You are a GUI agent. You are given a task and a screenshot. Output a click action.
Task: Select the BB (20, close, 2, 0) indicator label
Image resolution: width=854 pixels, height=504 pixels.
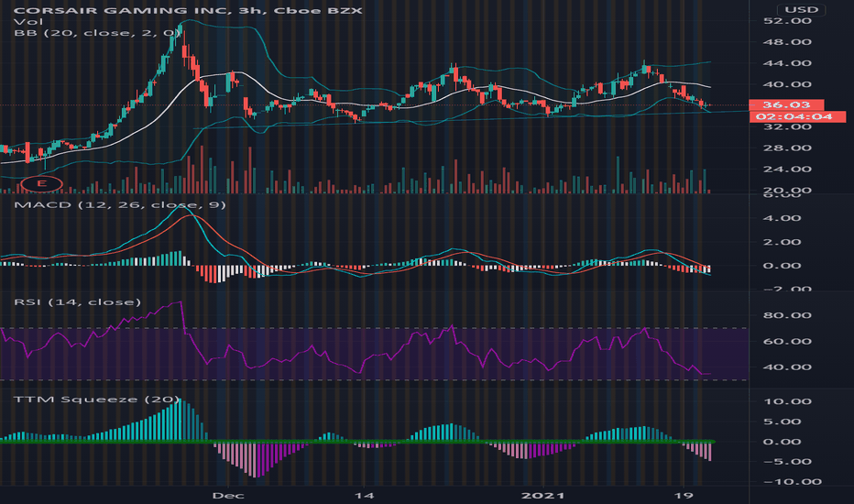tap(97, 33)
